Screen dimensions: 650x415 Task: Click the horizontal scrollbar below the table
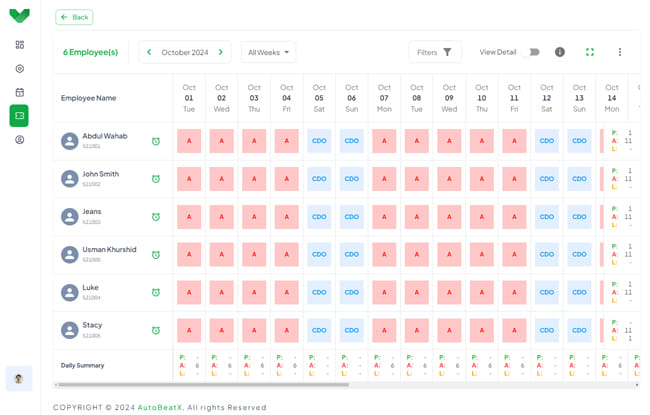[x=200, y=385]
